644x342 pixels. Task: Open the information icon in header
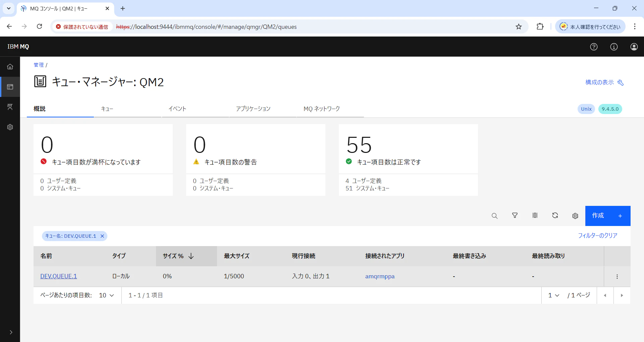tap(614, 47)
